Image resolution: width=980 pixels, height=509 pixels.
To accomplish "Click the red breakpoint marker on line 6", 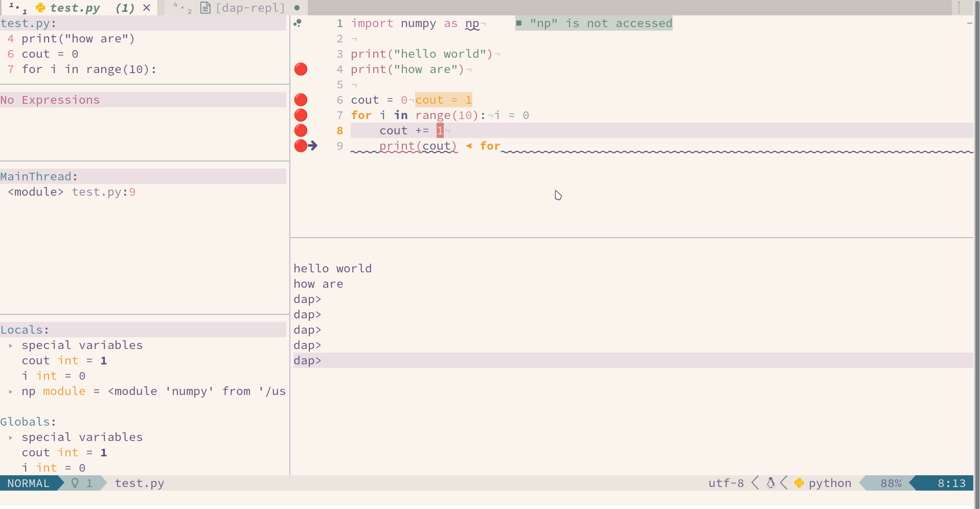I will click(301, 100).
